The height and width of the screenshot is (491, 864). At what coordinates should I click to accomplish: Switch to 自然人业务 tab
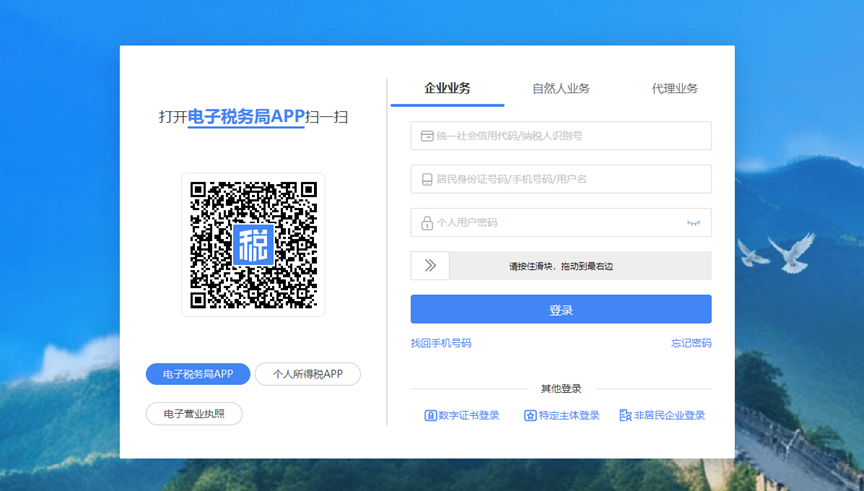(561, 88)
